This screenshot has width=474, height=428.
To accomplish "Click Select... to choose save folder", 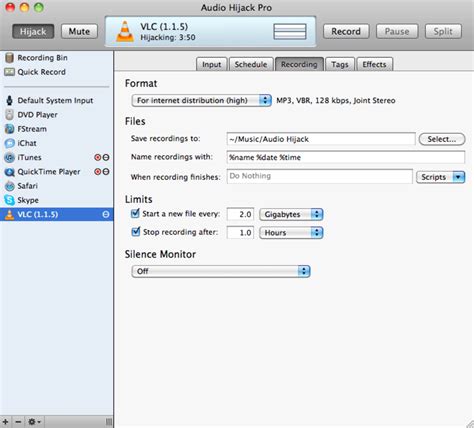I will 442,139.
